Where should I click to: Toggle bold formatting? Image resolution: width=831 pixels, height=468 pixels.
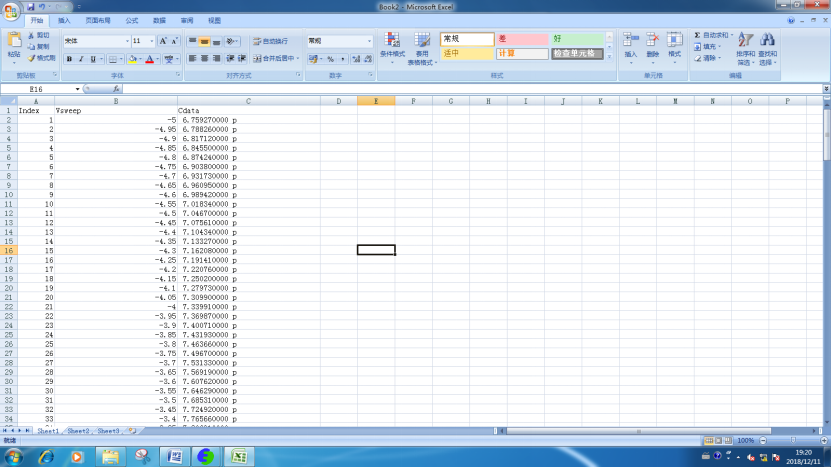point(69,59)
